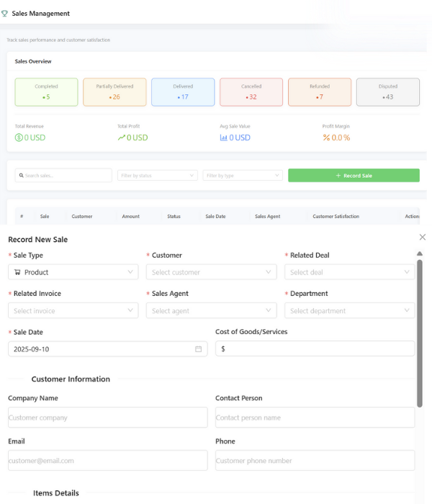
Task: Click the Sales Overview heading
Action: pyautogui.click(x=33, y=61)
